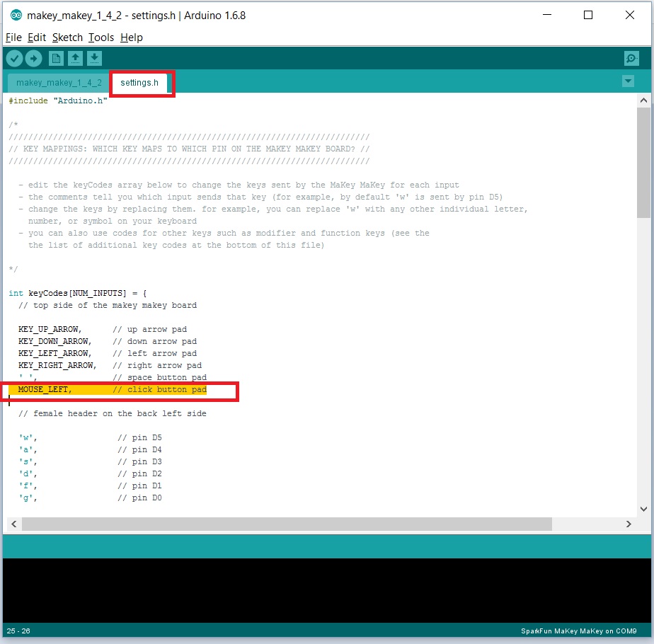
Task: Create a new sketch using the New icon
Action: point(55,58)
